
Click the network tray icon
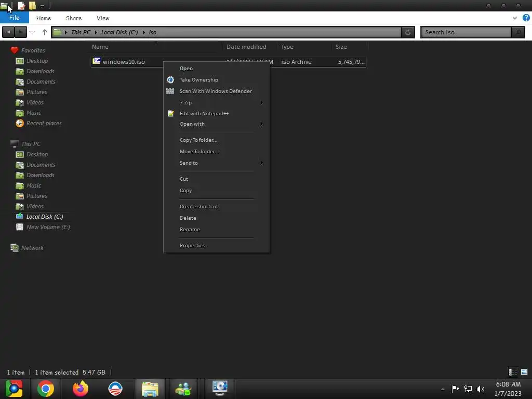(468, 389)
